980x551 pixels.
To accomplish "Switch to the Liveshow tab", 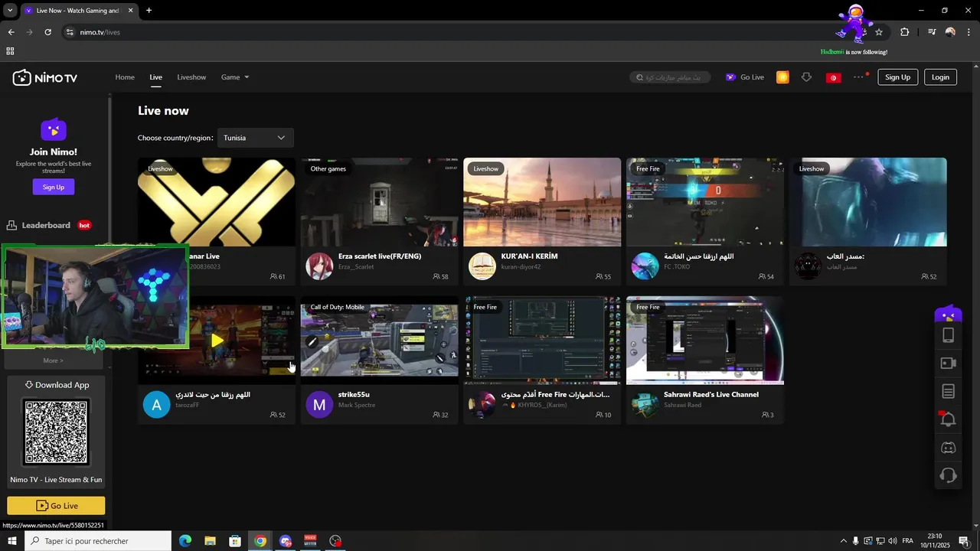I will 191,77.
